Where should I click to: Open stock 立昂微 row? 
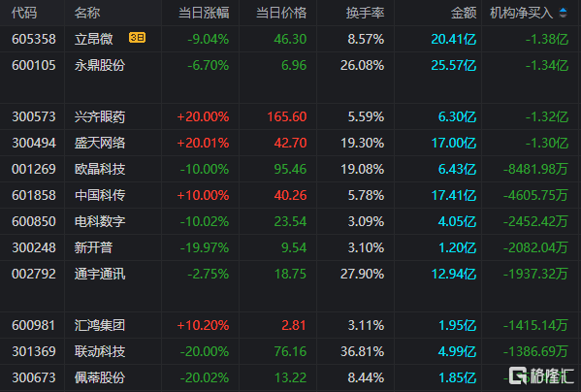(291, 39)
